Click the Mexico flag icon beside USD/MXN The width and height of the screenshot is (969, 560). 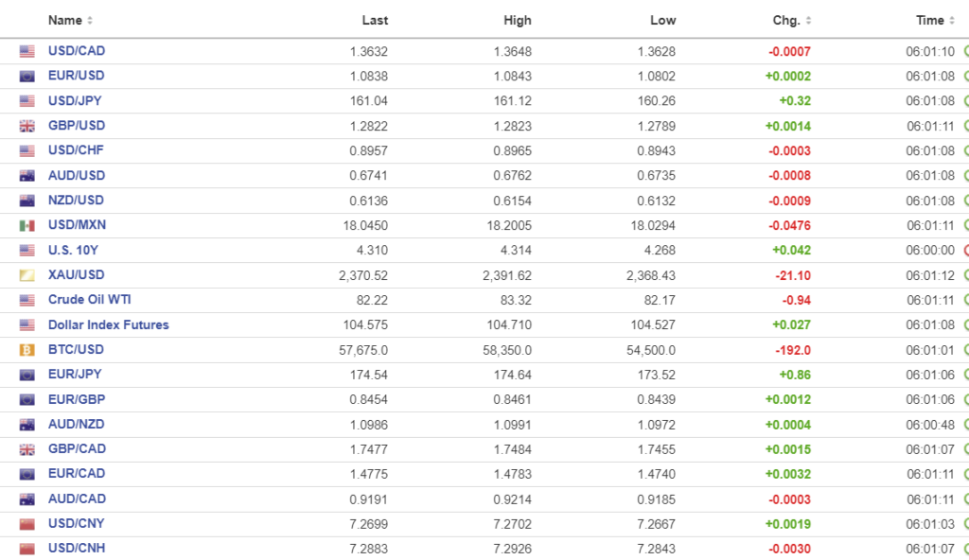26,225
